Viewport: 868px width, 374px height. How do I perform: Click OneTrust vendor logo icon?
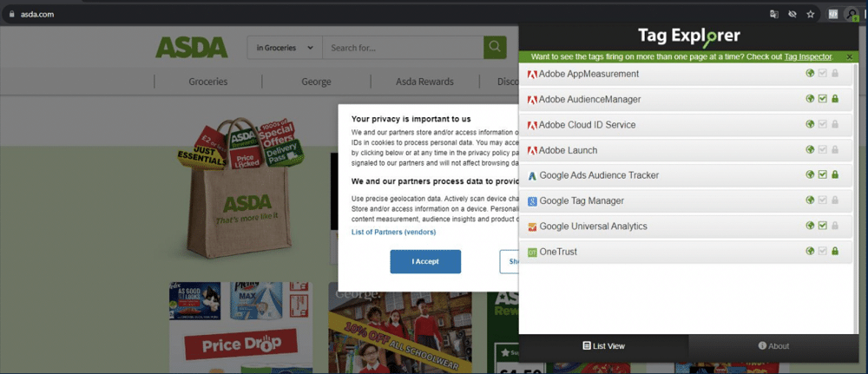click(x=532, y=253)
